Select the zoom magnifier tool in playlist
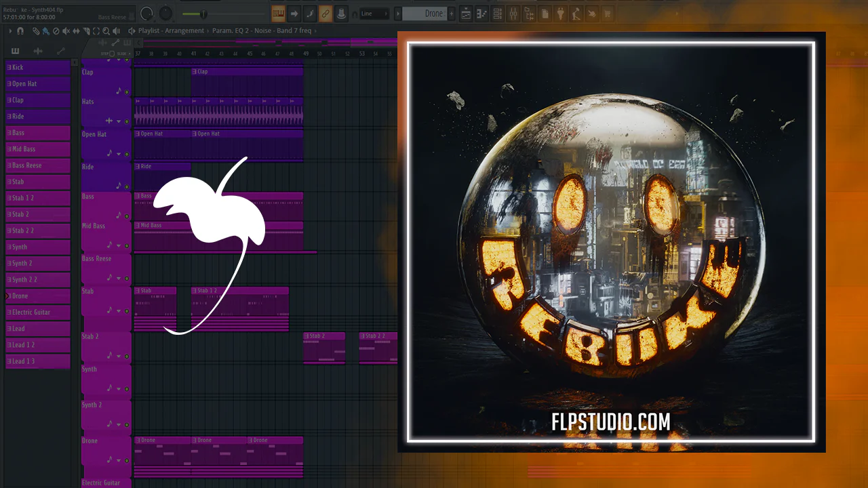 106,31
